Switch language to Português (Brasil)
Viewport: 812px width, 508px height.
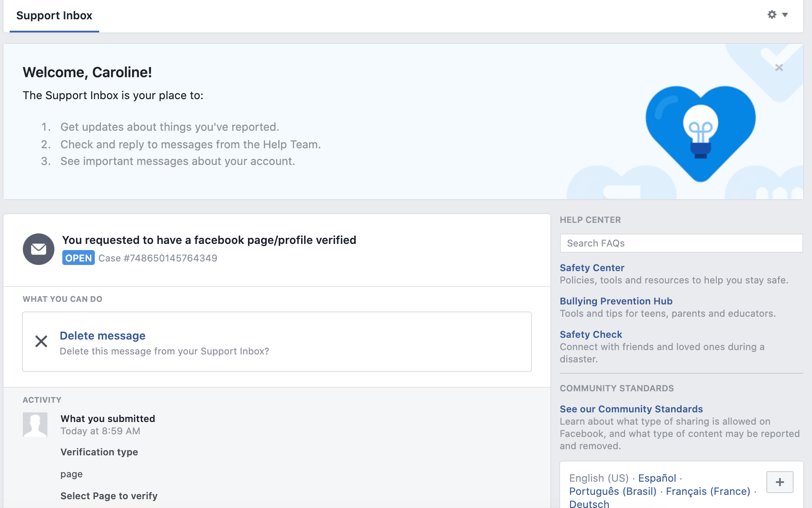point(613,491)
